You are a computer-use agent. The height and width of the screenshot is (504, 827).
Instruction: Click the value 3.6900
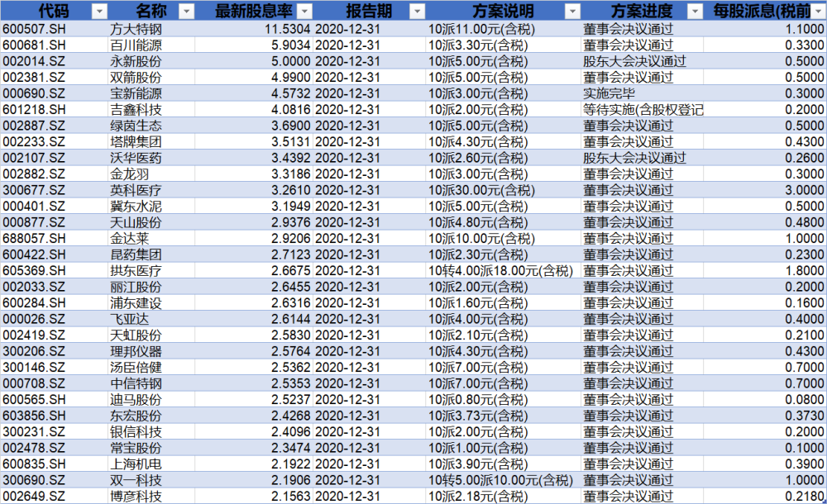coord(254,126)
